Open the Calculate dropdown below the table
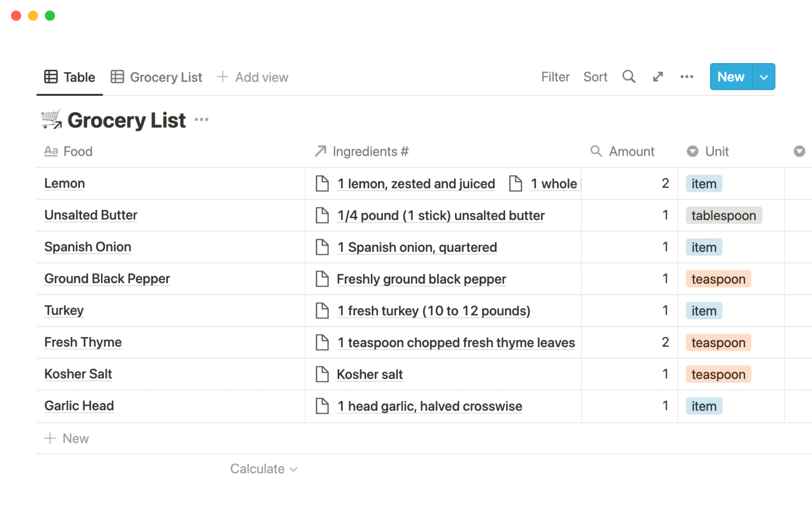Viewport: 812px width, 508px height. 264,469
